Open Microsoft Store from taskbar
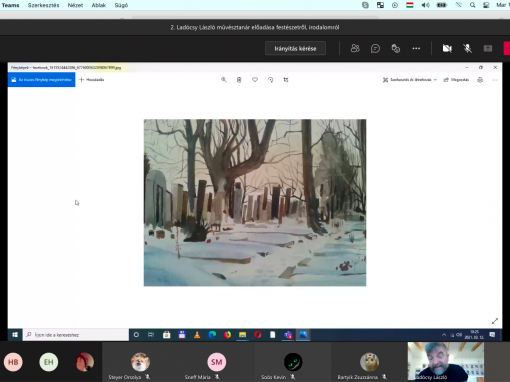Image resolution: width=510 pixels, height=382 pixels. click(166, 335)
